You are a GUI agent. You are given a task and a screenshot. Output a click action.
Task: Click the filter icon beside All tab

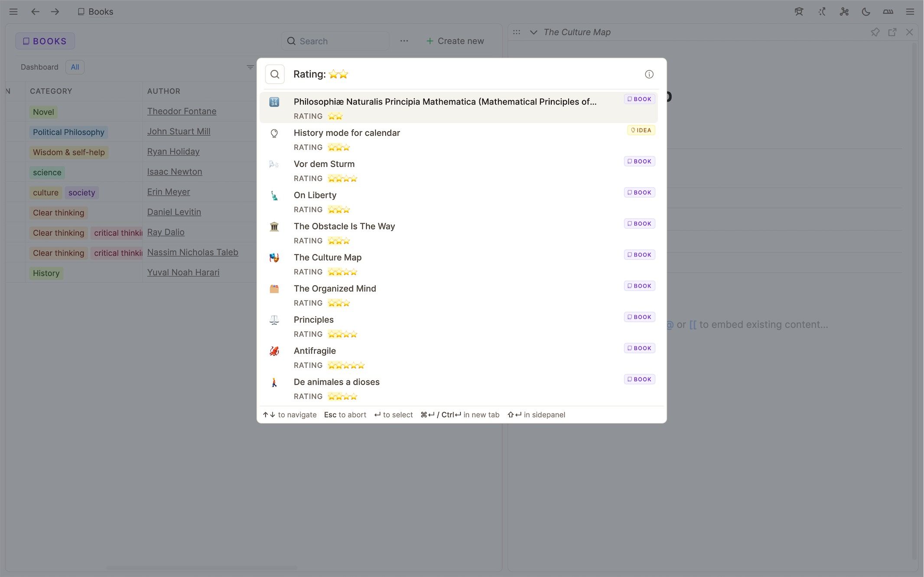pyautogui.click(x=250, y=67)
